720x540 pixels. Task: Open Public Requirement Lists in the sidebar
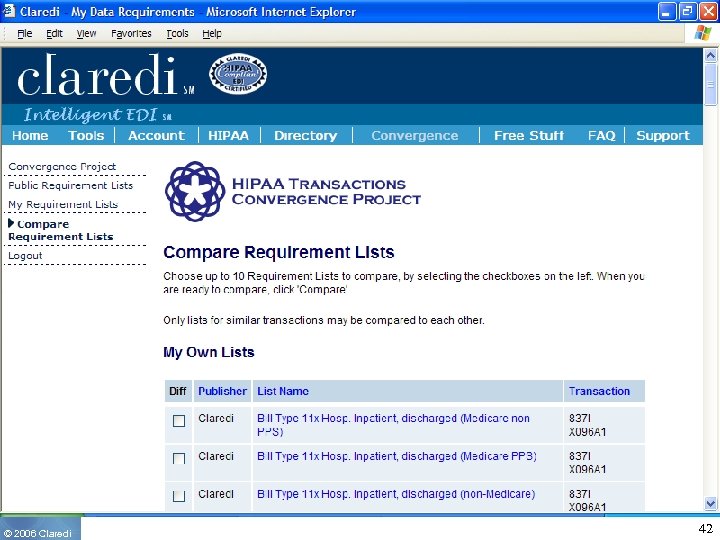tap(71, 185)
